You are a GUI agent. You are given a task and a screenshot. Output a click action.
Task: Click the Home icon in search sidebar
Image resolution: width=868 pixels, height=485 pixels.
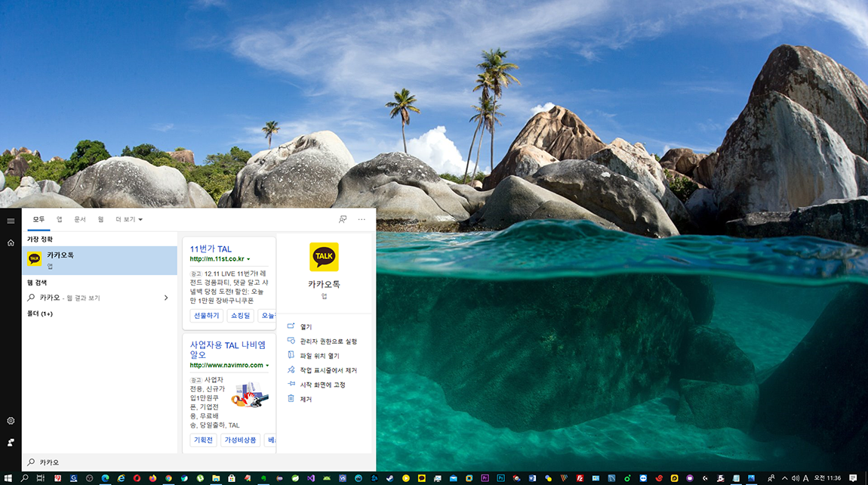point(11,242)
